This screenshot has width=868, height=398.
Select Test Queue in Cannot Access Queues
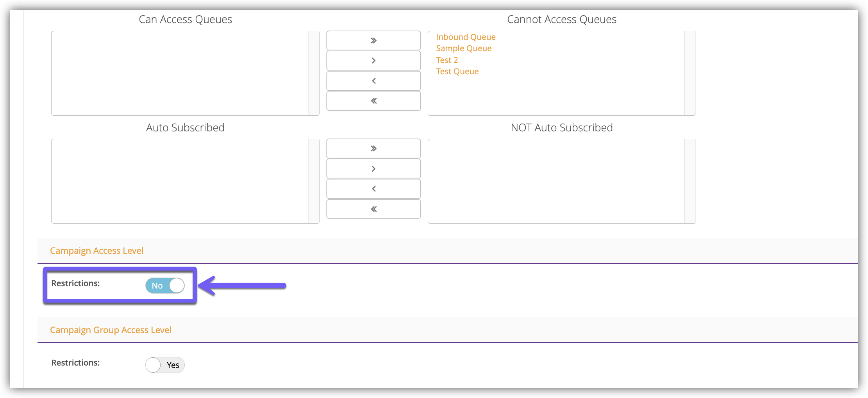pos(457,72)
